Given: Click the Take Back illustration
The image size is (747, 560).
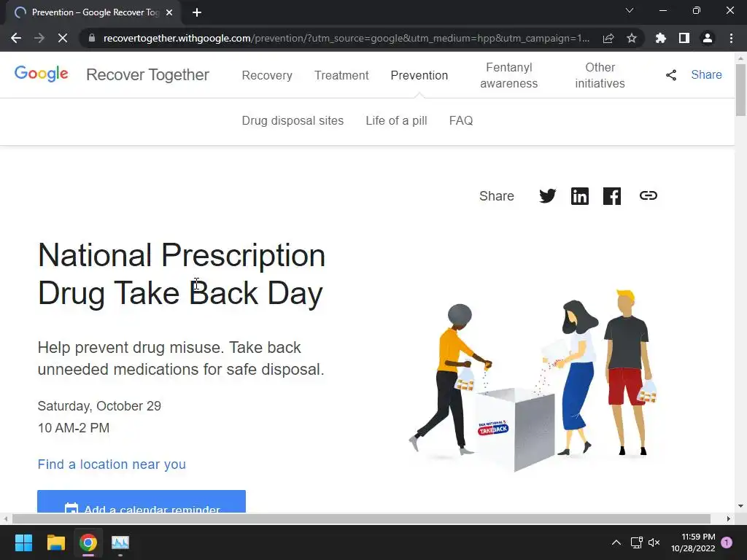Looking at the screenshot, I should 533,380.
